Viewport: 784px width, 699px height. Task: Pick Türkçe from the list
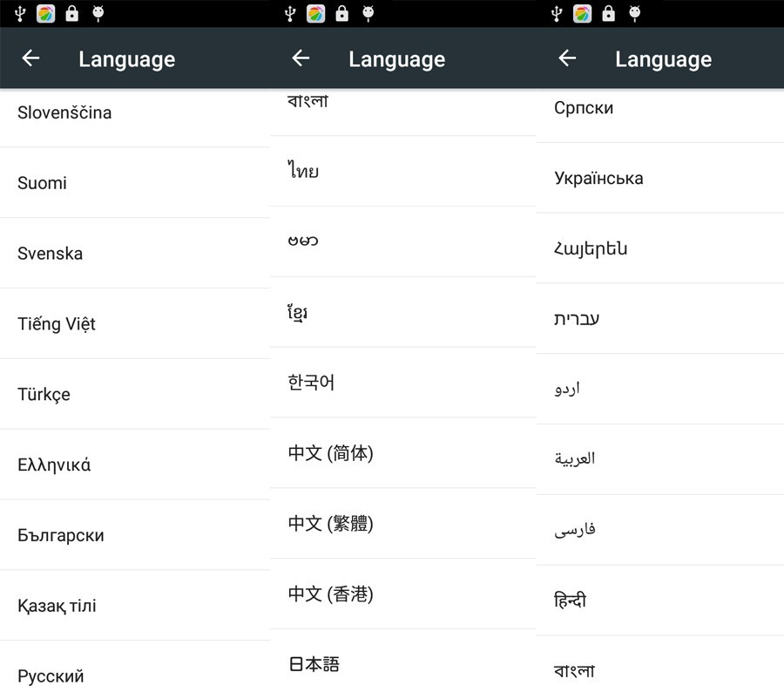coord(44,395)
